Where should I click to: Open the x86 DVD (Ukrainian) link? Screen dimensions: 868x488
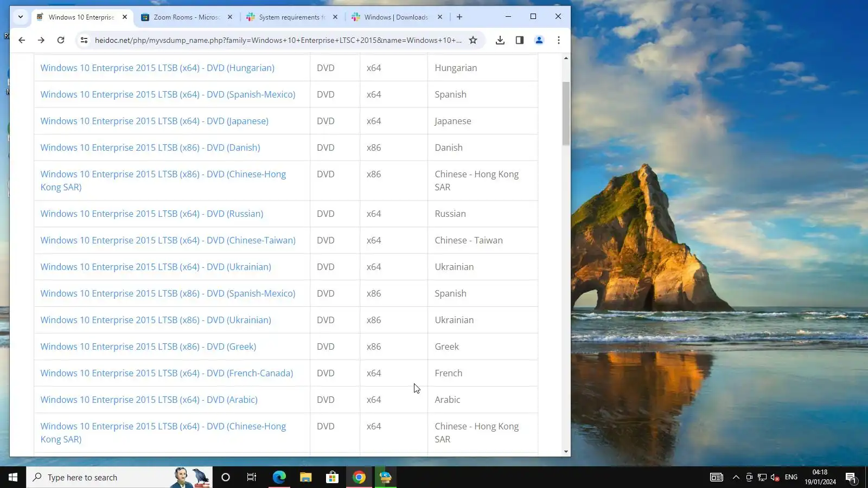pyautogui.click(x=156, y=320)
